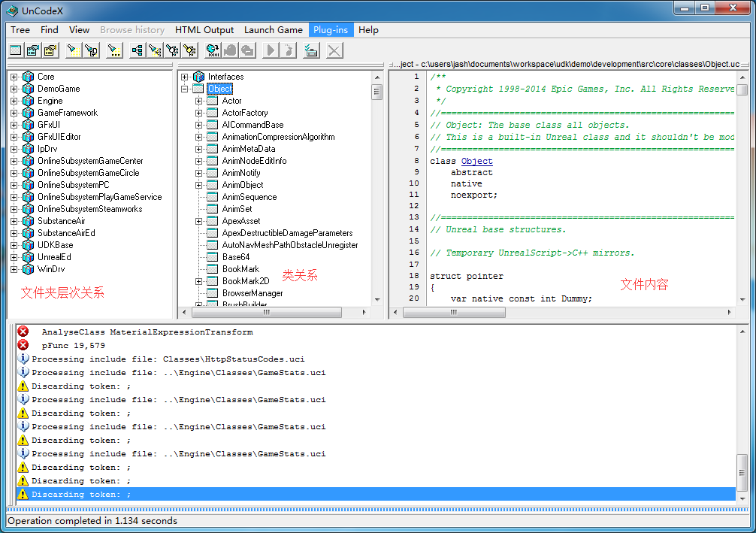This screenshot has height=533, width=756.
Task: Follow the Object link in the class declaration
Action: 476,161
